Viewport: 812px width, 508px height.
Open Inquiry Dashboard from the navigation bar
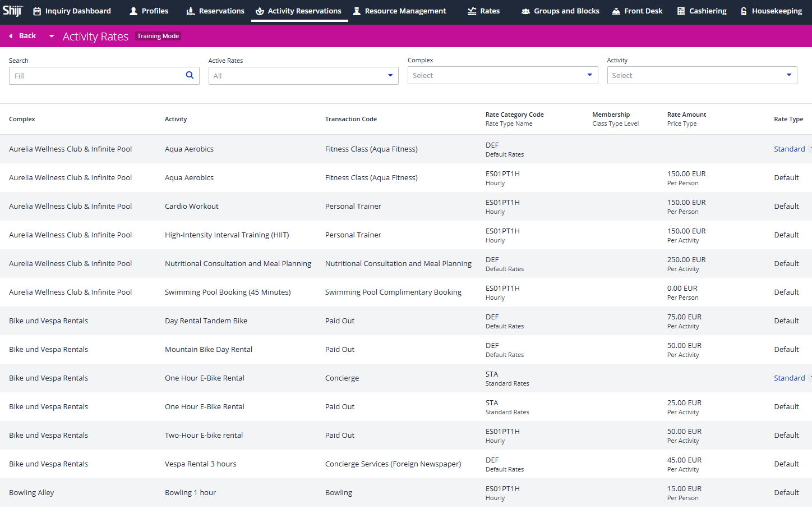click(72, 11)
